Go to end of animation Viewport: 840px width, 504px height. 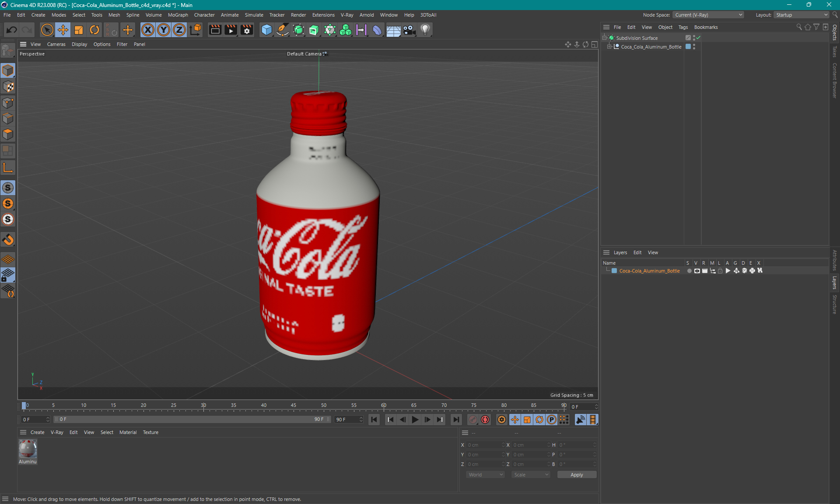(x=456, y=420)
